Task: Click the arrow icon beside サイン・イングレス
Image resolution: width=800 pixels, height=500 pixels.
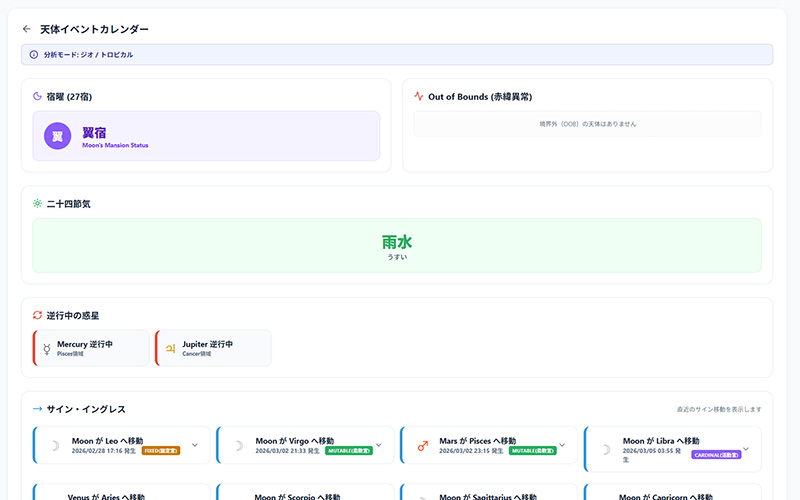Action: tap(37, 409)
